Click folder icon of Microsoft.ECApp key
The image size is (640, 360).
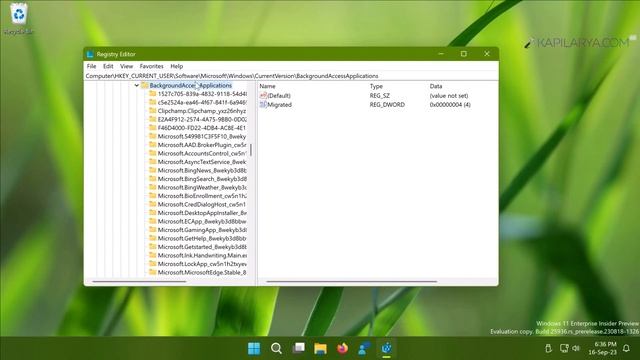(153, 221)
